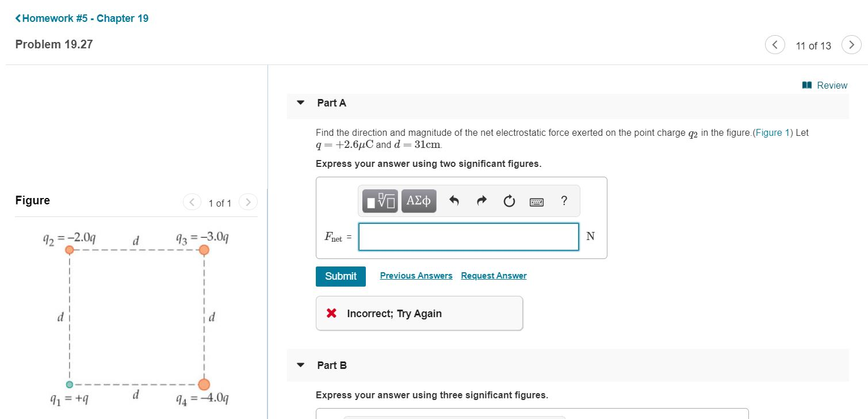868x419 pixels.
Task: Open the Figure 1 link in problem text
Action: [x=774, y=132]
